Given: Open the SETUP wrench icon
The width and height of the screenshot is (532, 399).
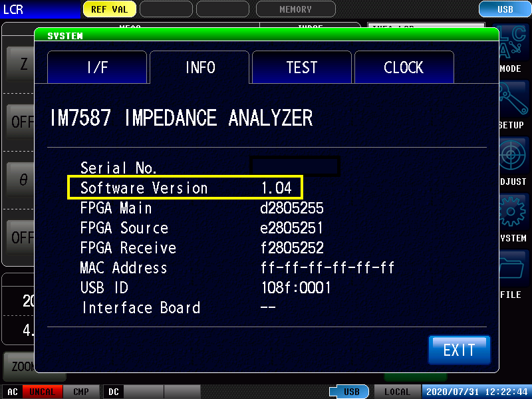Looking at the screenshot, I should [513, 99].
